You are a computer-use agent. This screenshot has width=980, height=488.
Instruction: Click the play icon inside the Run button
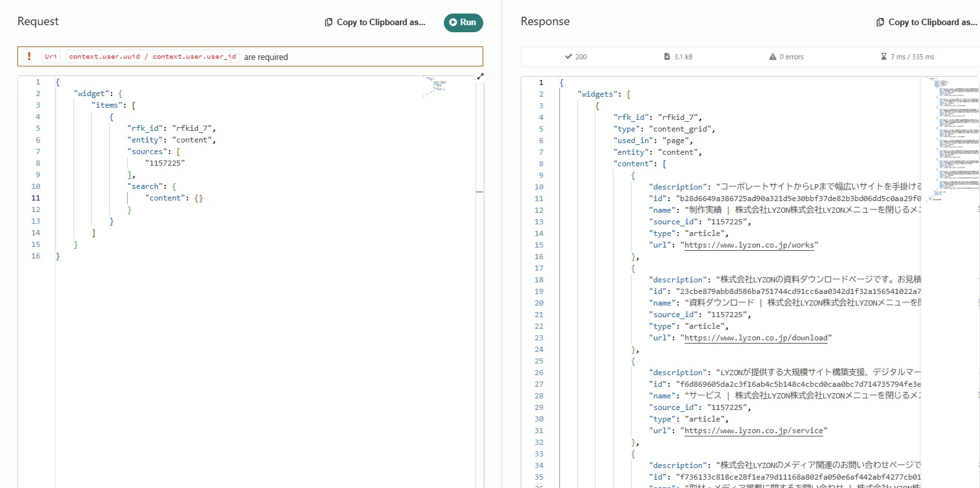[454, 22]
